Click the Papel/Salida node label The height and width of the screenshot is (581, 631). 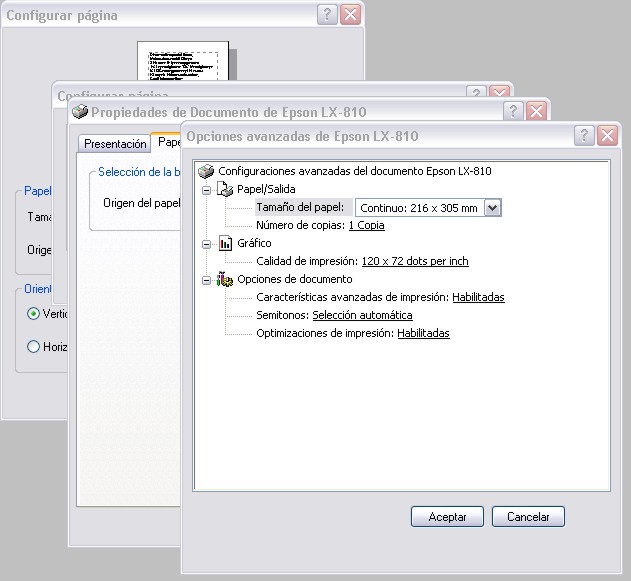coord(266,189)
